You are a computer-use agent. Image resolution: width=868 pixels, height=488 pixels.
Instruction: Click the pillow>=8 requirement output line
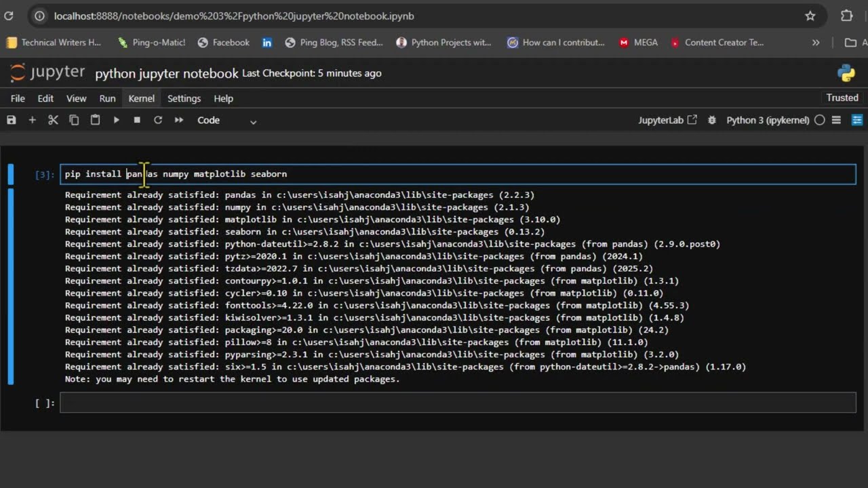pyautogui.click(x=357, y=342)
